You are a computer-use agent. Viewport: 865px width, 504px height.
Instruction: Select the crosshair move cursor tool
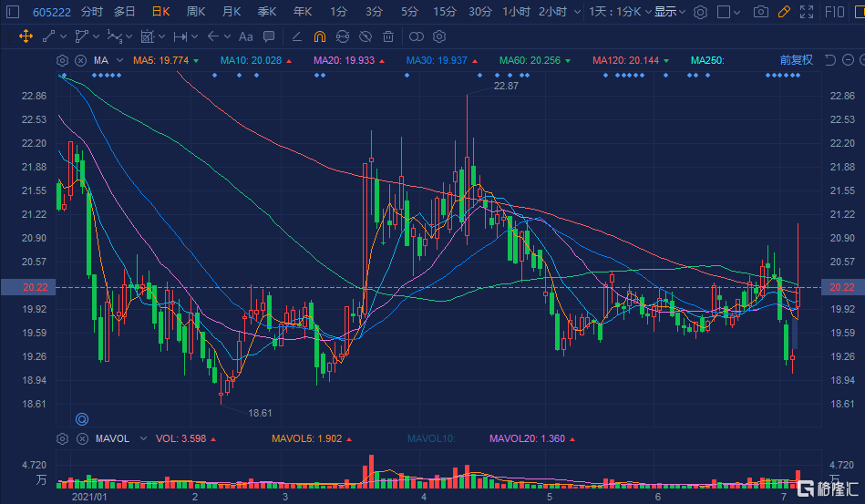click(26, 36)
